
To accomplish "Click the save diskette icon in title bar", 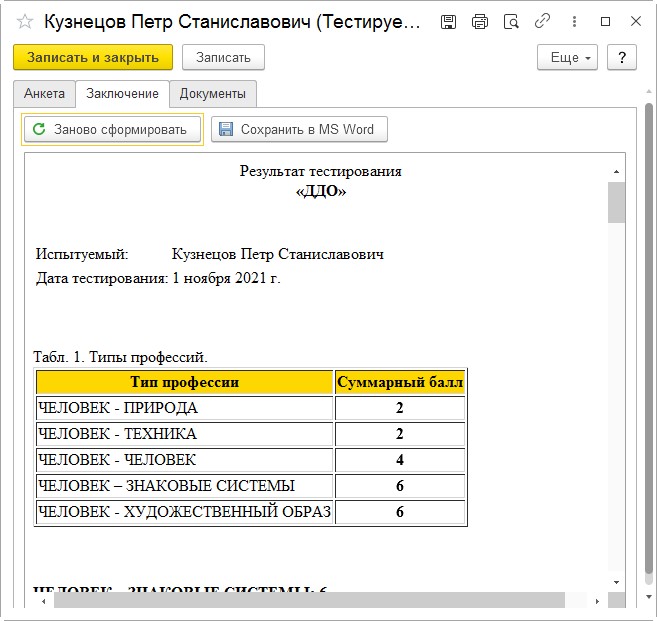I will [x=448, y=21].
